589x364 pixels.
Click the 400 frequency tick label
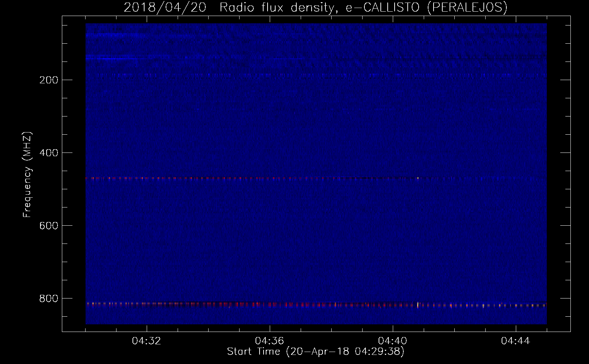pyautogui.click(x=49, y=153)
